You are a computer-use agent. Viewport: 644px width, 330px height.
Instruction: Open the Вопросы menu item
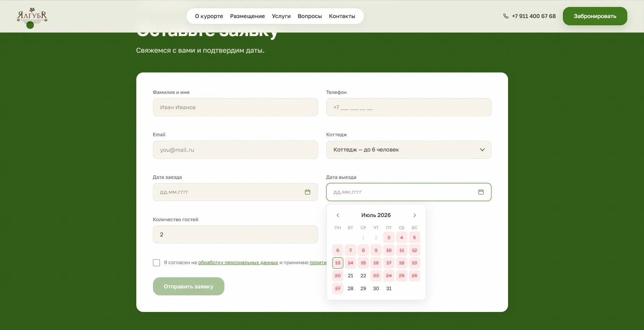pos(310,16)
